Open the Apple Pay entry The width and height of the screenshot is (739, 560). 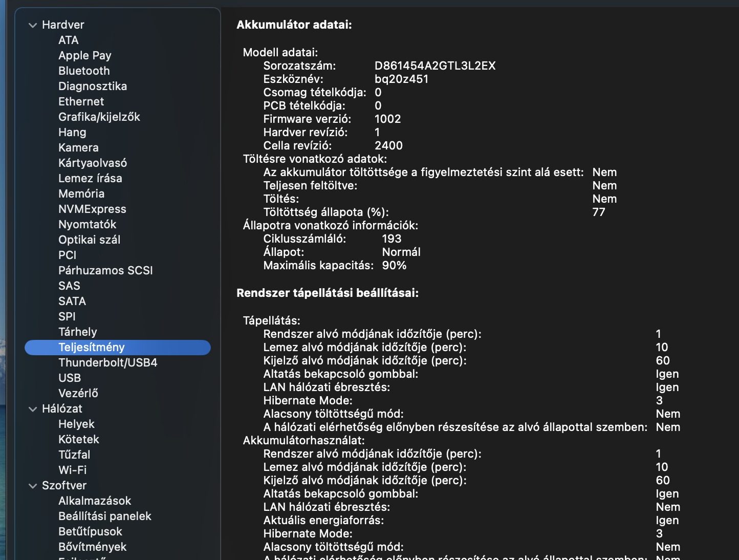click(84, 55)
